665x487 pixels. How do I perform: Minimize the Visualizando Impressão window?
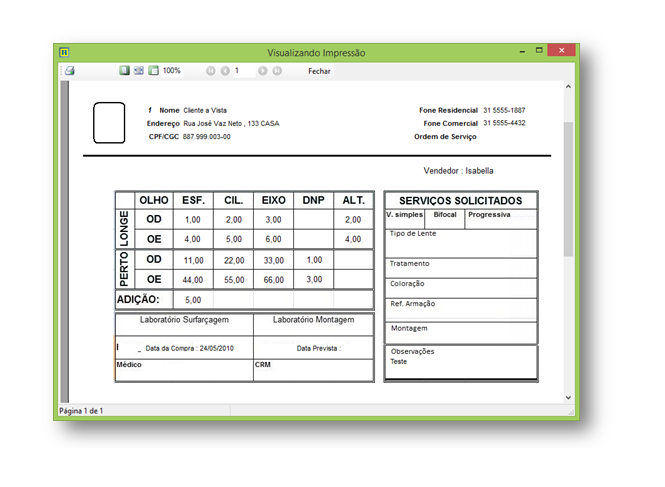tap(522, 51)
